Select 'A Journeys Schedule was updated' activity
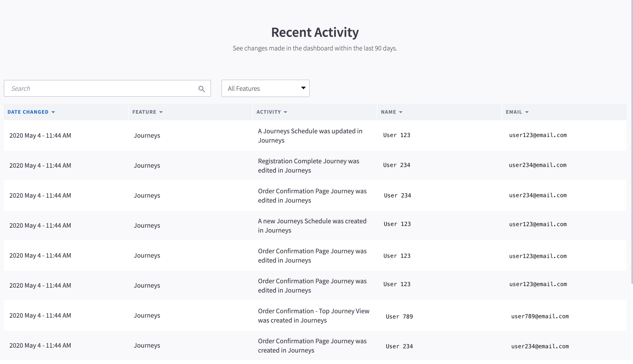Screen dimensions: 633x364 (310, 136)
